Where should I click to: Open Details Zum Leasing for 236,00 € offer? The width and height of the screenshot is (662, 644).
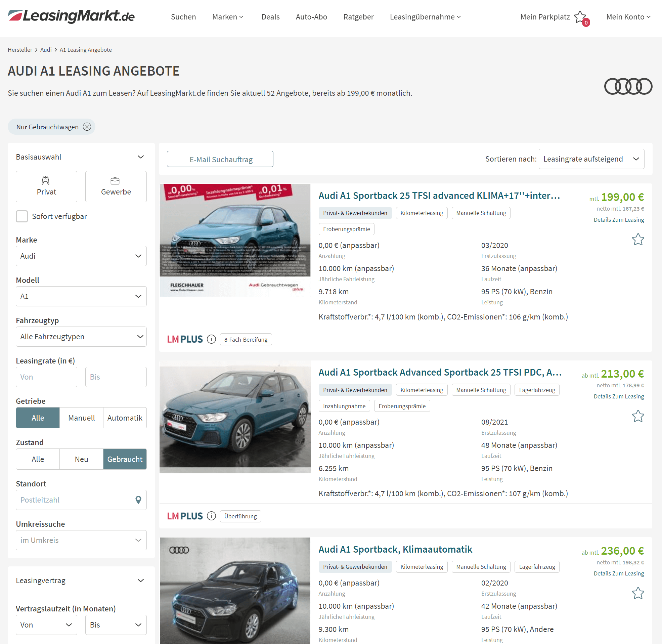619,574
